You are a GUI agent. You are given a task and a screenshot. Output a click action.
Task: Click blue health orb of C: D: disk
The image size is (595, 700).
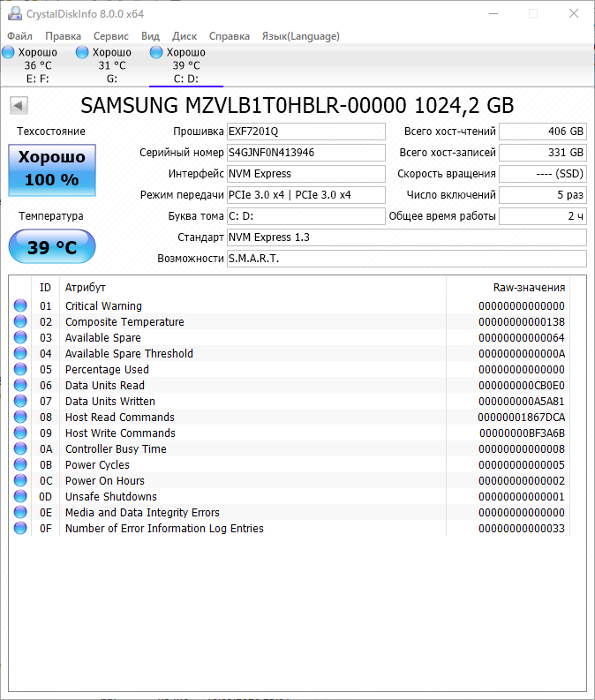tap(156, 52)
